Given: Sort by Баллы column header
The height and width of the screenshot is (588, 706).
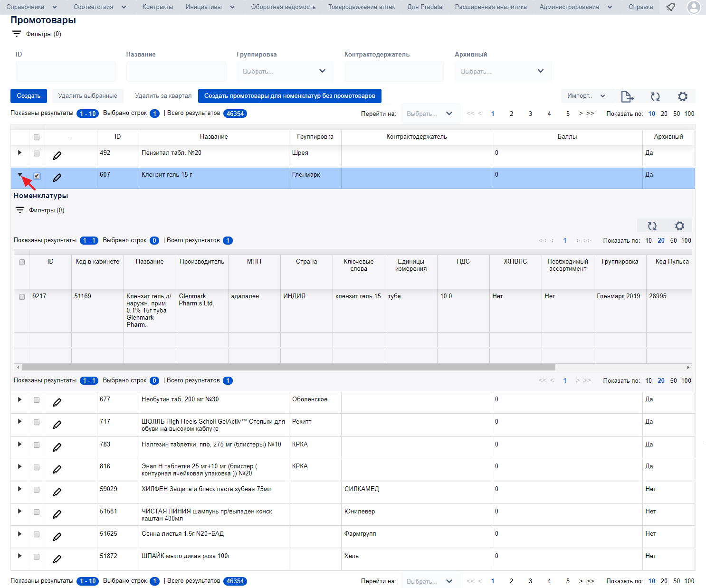Looking at the screenshot, I should pyautogui.click(x=567, y=137).
